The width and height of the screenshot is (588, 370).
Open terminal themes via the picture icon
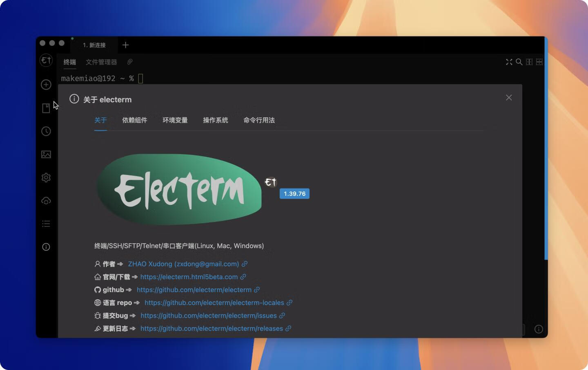pyautogui.click(x=46, y=155)
